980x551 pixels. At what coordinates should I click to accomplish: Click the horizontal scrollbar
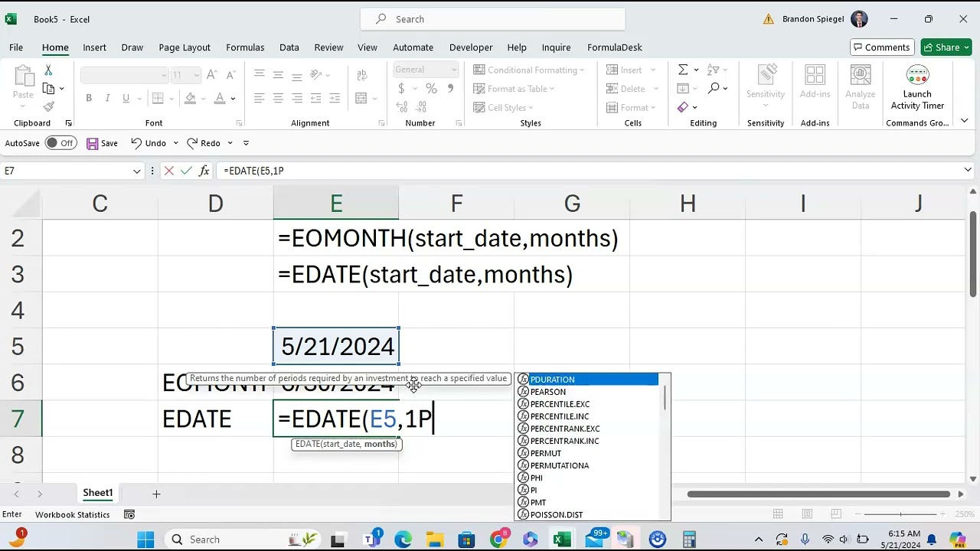818,494
